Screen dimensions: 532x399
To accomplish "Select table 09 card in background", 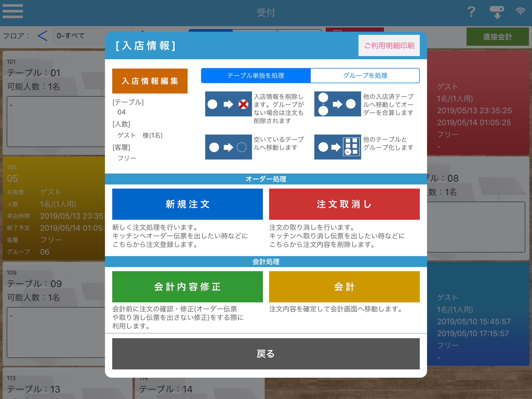I will 54,313.
